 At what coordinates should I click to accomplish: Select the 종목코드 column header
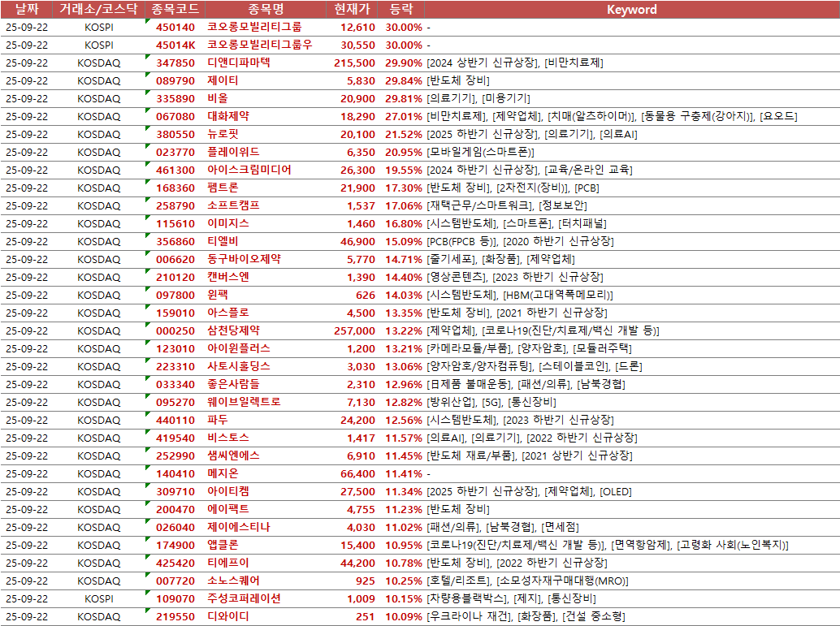click(x=175, y=9)
